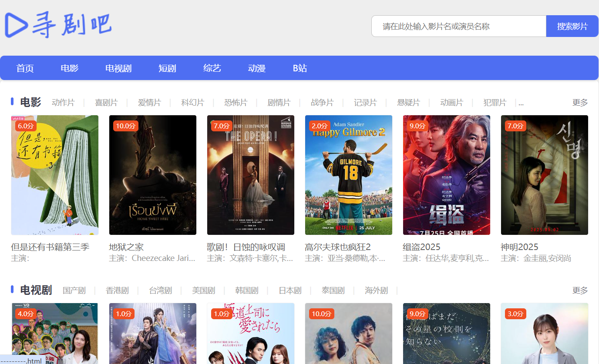The height and width of the screenshot is (364, 599).
Task: Click the 地狱之家 movie title
Action: [126, 247]
